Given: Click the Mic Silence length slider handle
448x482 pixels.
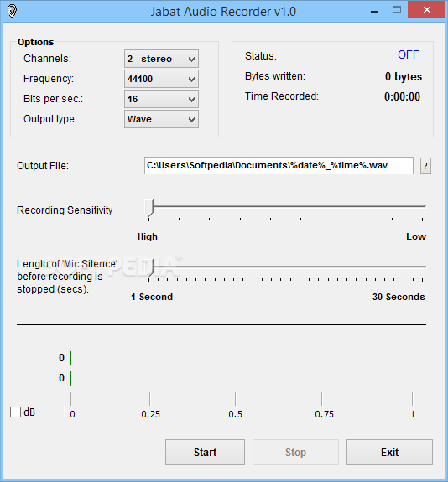Looking at the screenshot, I should pos(149,267).
